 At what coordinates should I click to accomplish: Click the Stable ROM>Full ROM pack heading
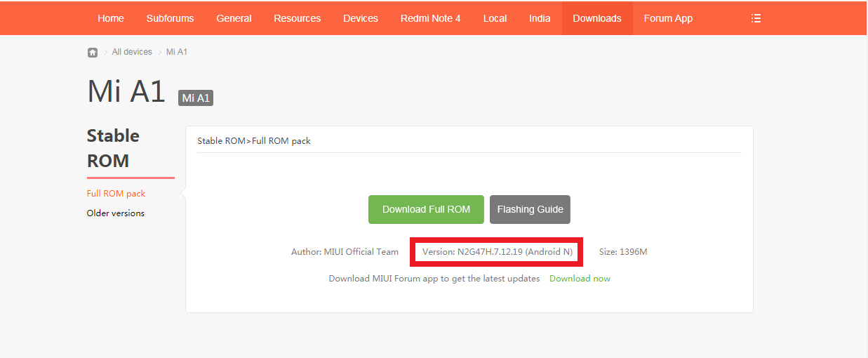pyautogui.click(x=254, y=141)
